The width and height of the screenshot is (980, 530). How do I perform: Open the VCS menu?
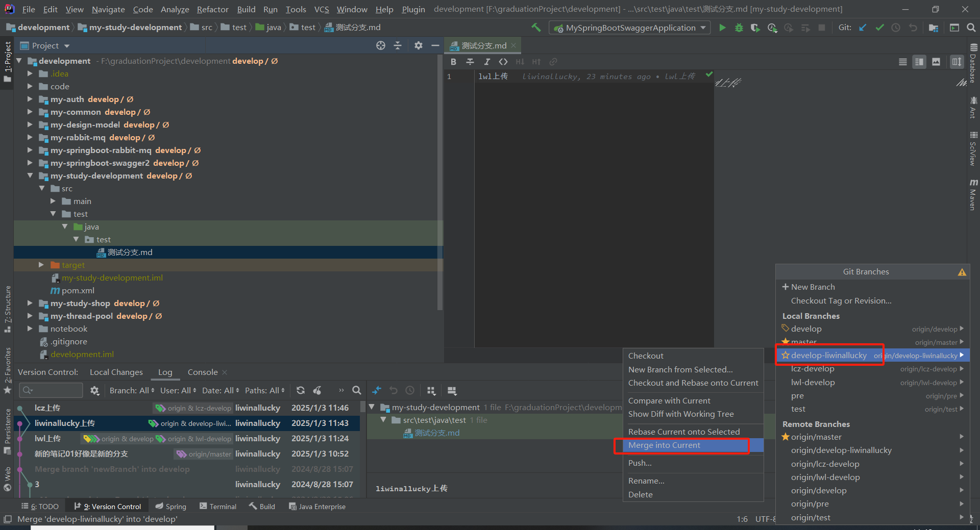tap(322, 9)
